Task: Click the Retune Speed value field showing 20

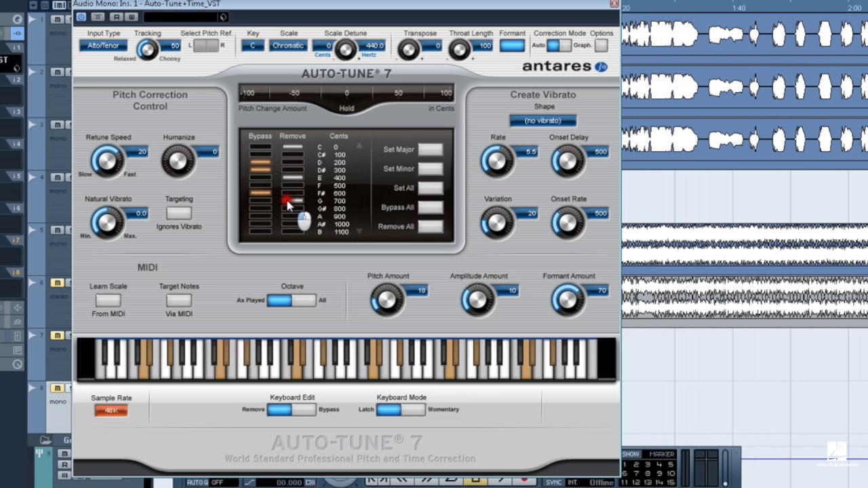Action: 137,152
